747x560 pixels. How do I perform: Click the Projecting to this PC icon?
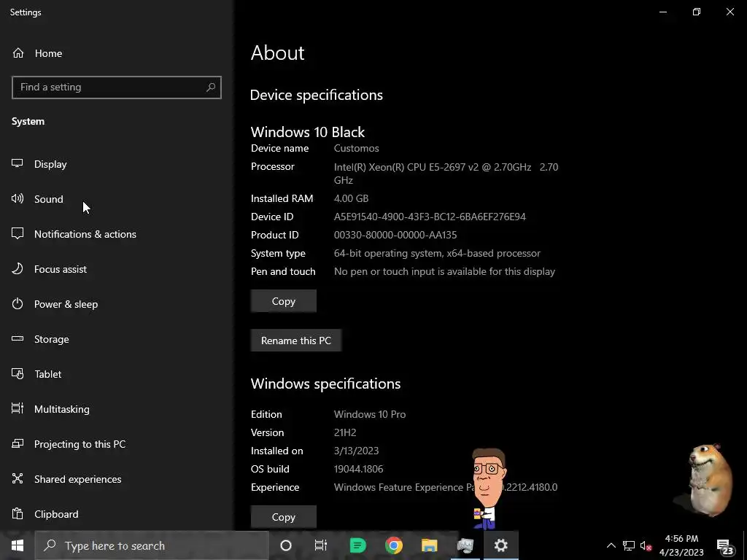18,444
